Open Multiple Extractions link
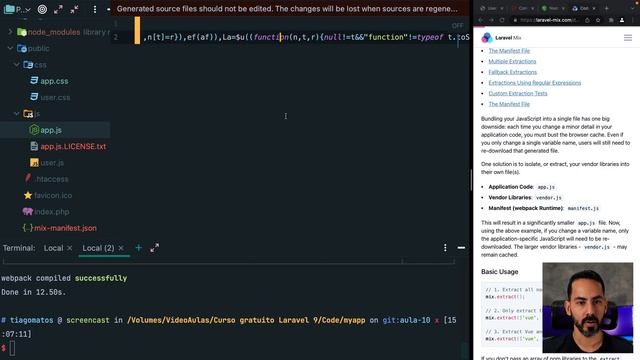The width and height of the screenshot is (640, 360). (512, 61)
